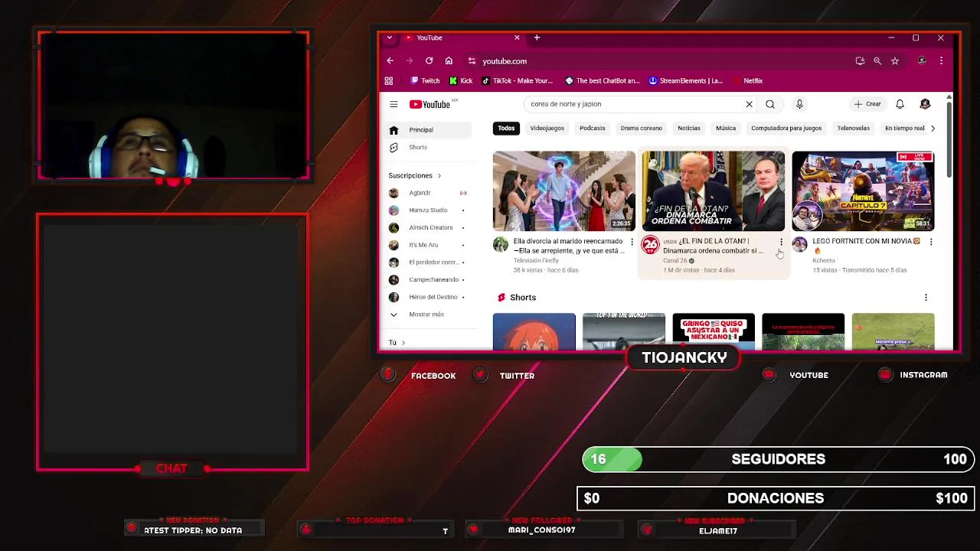Screen dimensions: 980x551
Task: Show more filter chips arrow
Action: 933,129
